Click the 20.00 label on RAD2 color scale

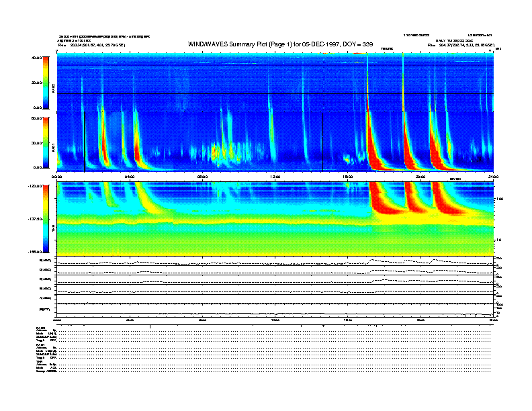click(x=36, y=83)
